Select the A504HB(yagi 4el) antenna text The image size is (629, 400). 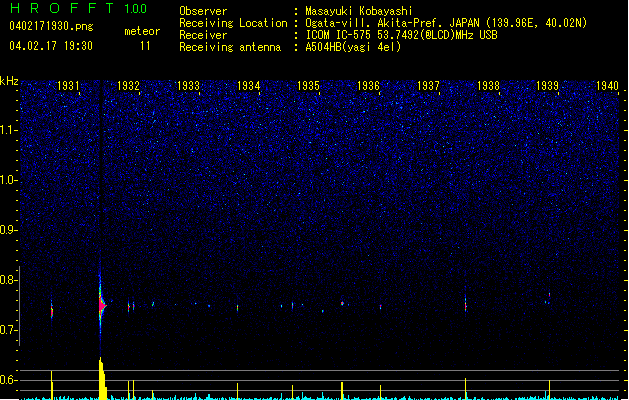tap(353, 47)
